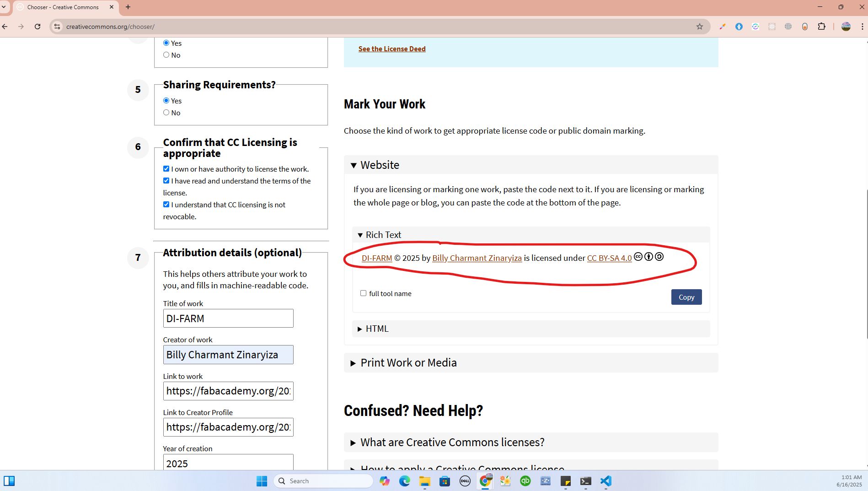Uncheck 'I own or have authority' checkbox
The image size is (868, 491).
166,169
